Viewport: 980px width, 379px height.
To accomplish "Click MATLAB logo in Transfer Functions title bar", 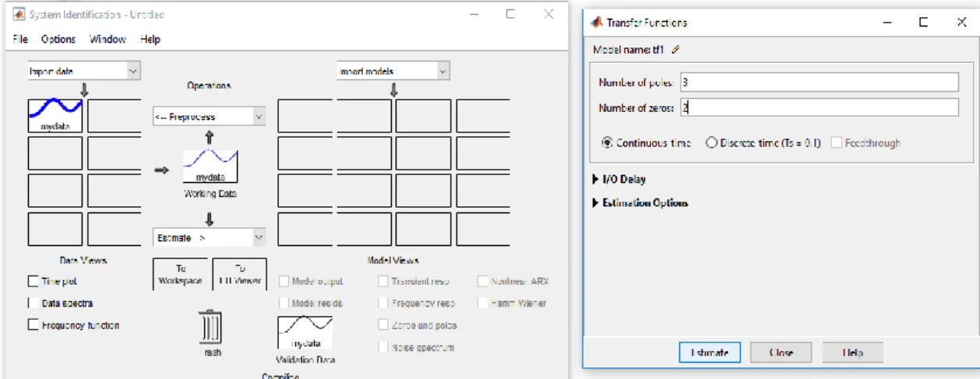I will point(597,23).
